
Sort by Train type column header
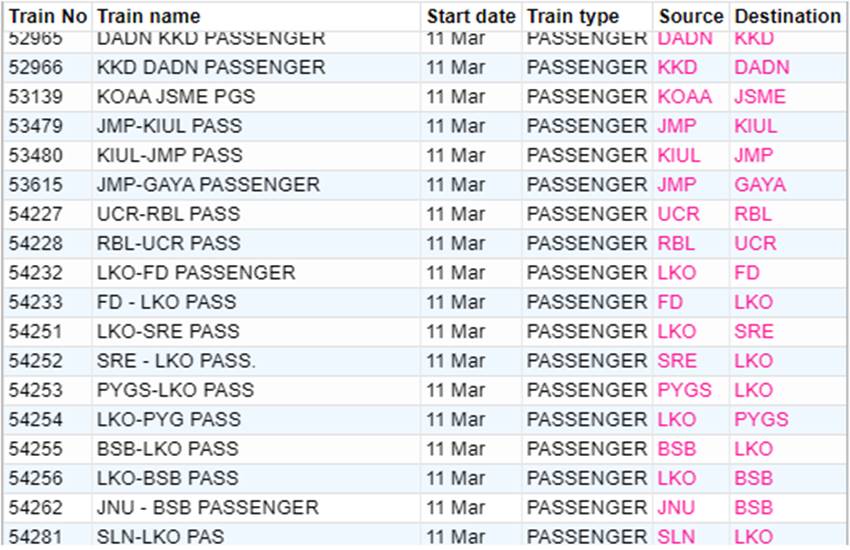[572, 16]
